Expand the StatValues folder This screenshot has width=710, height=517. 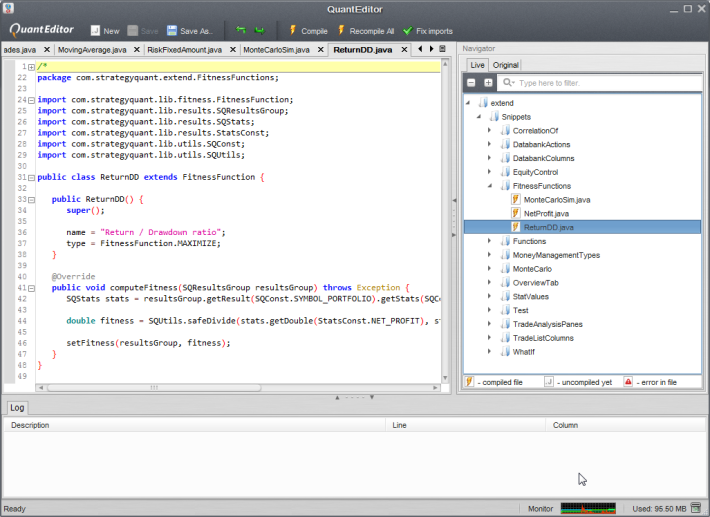pyautogui.click(x=489, y=296)
